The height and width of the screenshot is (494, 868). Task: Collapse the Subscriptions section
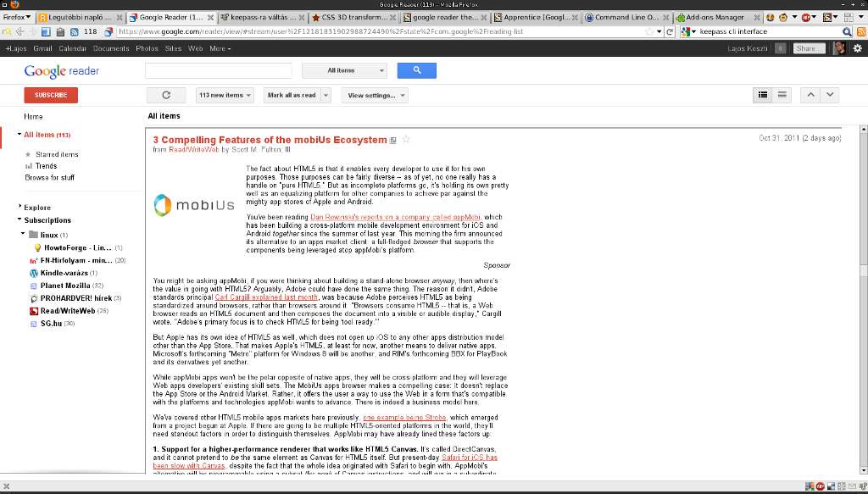point(19,219)
